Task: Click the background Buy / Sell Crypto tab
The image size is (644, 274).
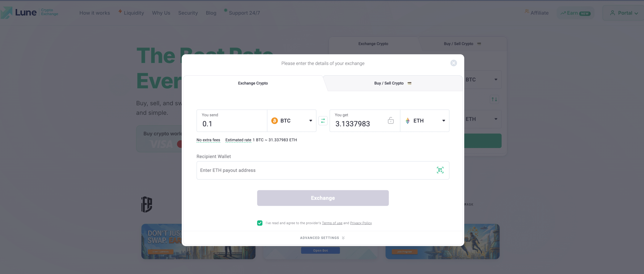Action: pos(462,44)
